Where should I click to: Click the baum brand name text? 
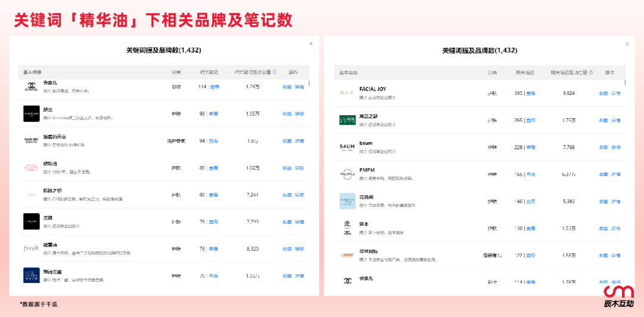coord(366,143)
